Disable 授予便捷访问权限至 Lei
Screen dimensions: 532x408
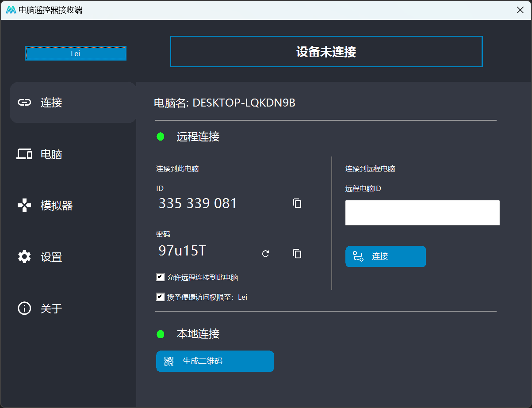point(160,297)
